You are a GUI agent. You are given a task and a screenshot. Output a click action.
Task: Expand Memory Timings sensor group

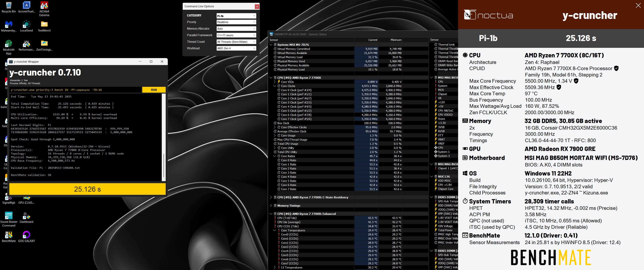pyautogui.click(x=271, y=206)
